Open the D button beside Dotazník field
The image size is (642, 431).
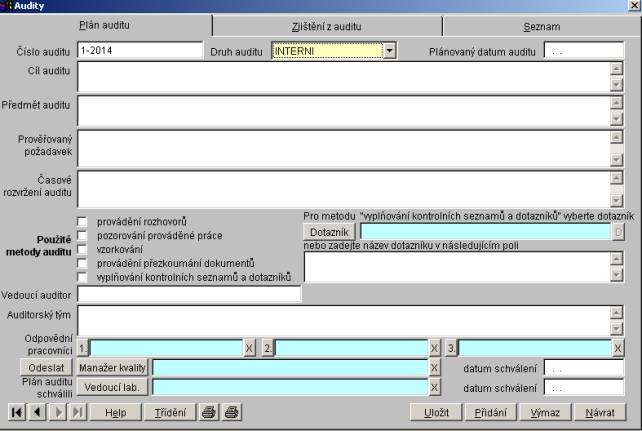click(x=618, y=231)
